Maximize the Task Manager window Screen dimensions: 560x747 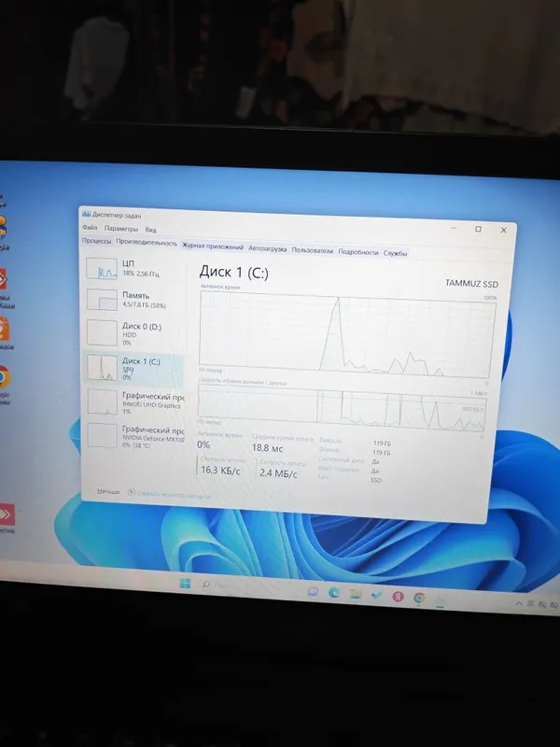coord(478,229)
